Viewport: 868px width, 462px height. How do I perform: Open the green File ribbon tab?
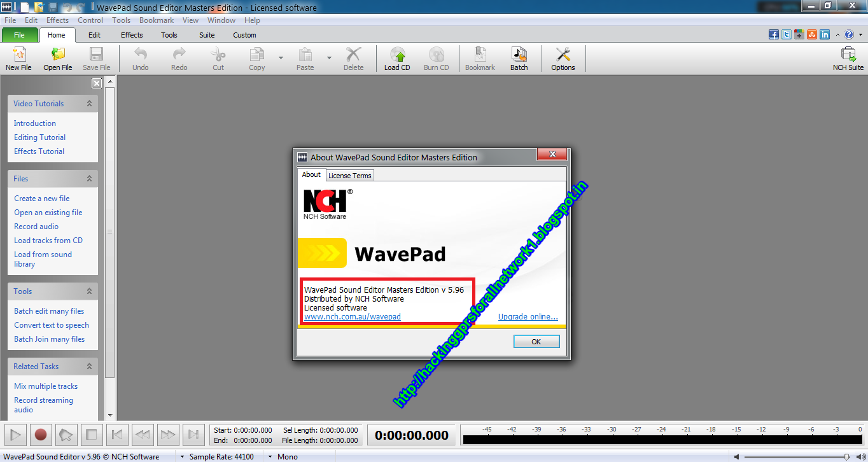pos(19,35)
